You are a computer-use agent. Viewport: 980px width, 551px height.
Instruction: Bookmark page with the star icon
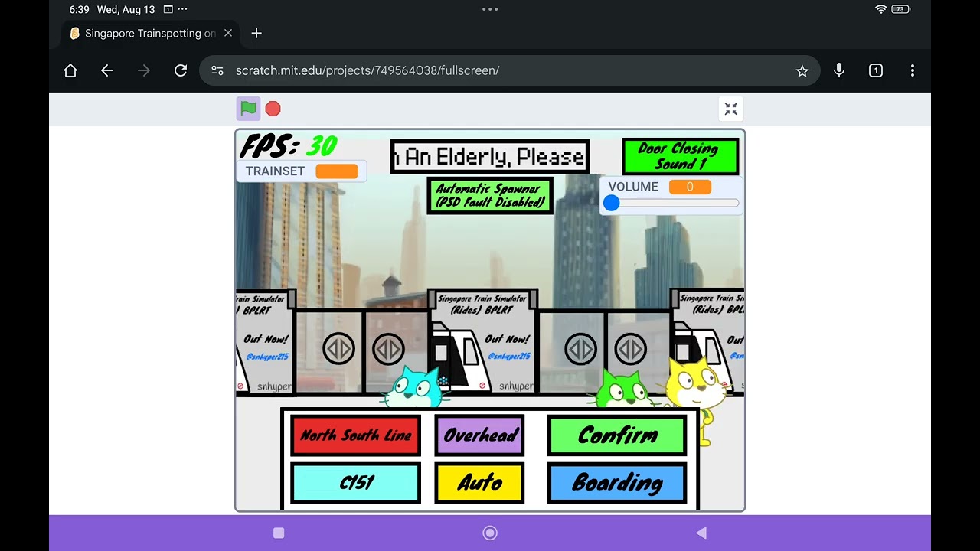point(802,70)
